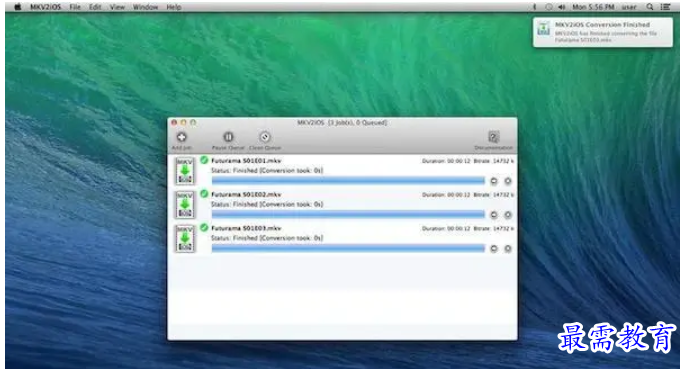The height and width of the screenshot is (369, 682).
Task: Open Spotlight search magnifier icon
Action: click(x=649, y=7)
